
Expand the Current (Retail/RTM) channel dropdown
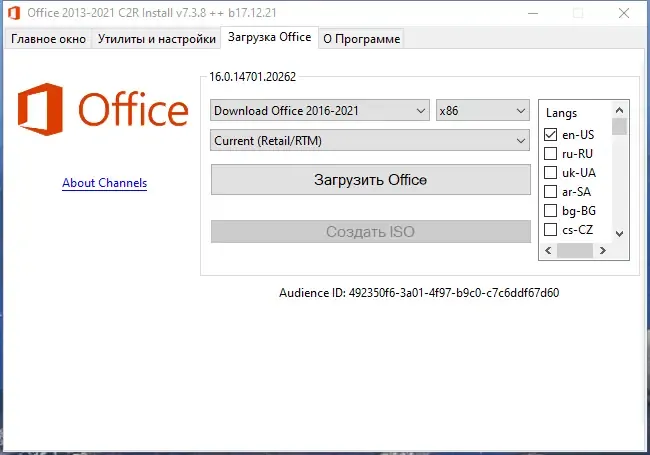[370, 140]
